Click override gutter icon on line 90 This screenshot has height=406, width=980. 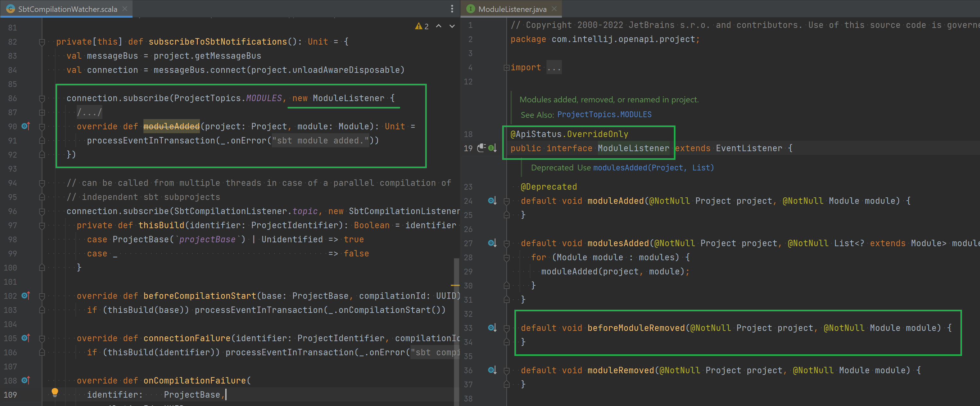tap(25, 126)
